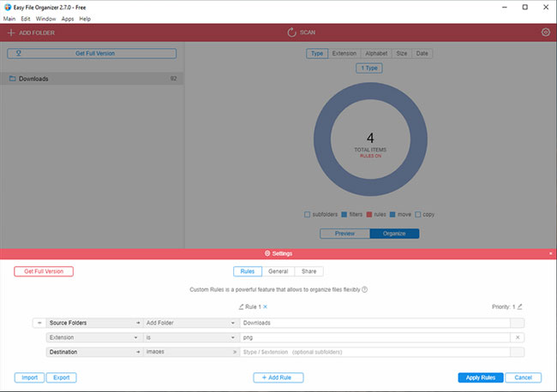This screenshot has width=557, height=392.
Task: Click the Export button
Action: (x=62, y=377)
